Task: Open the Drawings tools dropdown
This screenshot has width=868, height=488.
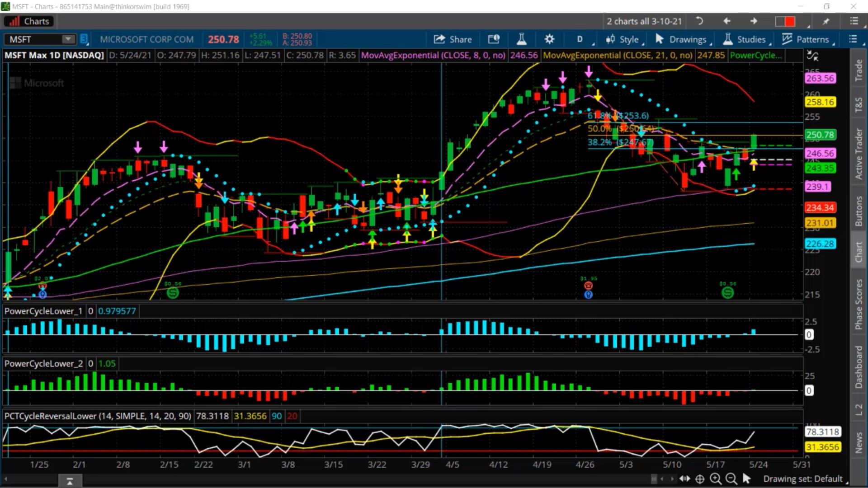Action: [683, 39]
